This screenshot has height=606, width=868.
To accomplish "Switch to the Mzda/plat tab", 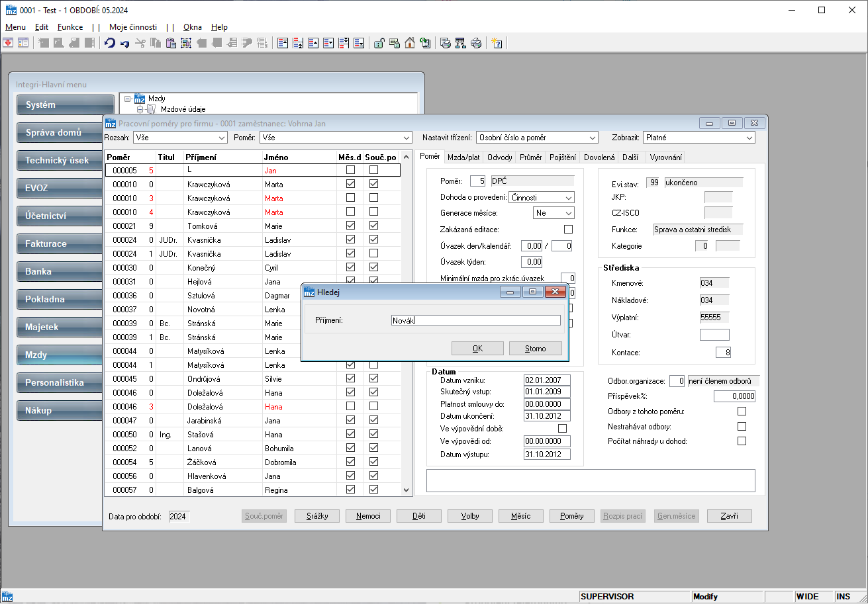I will coord(463,157).
